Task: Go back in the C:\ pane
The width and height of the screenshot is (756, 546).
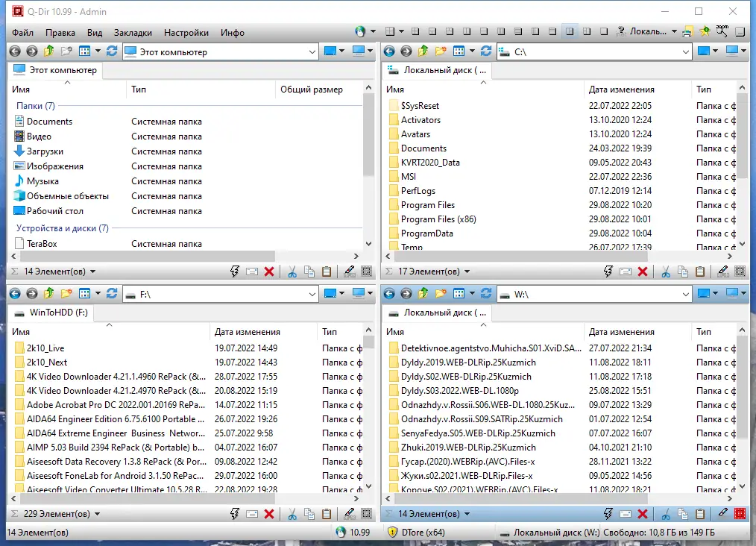Action: coord(389,51)
